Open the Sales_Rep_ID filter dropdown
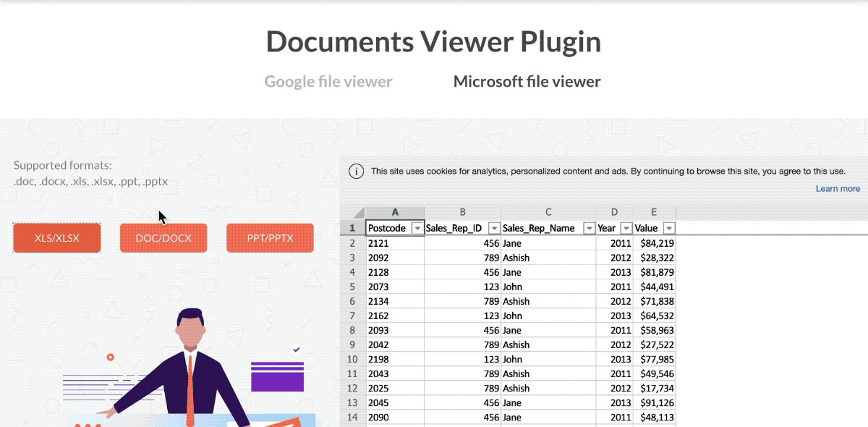This screenshot has width=868, height=427. (x=494, y=229)
